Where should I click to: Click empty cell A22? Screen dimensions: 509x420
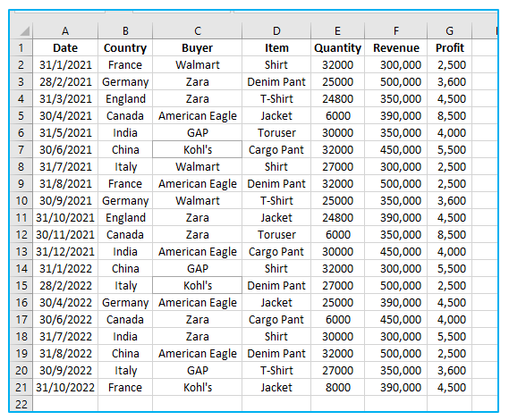[65, 404]
